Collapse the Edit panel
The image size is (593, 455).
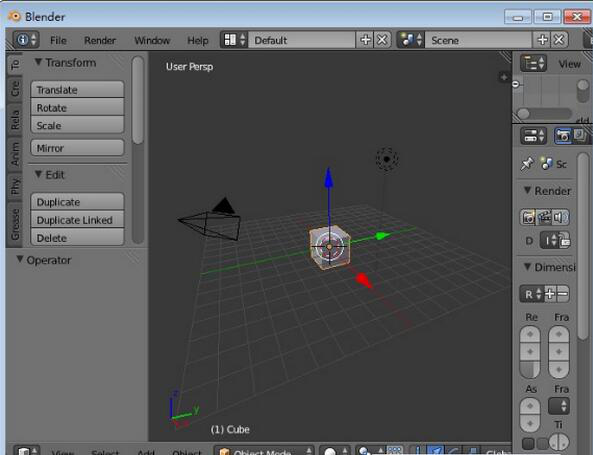pos(38,174)
